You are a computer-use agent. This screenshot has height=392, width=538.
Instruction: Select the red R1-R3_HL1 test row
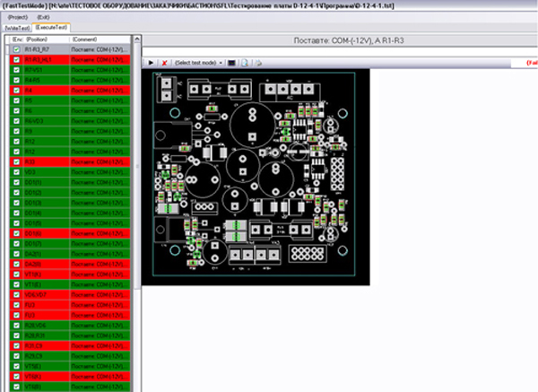coord(43,60)
